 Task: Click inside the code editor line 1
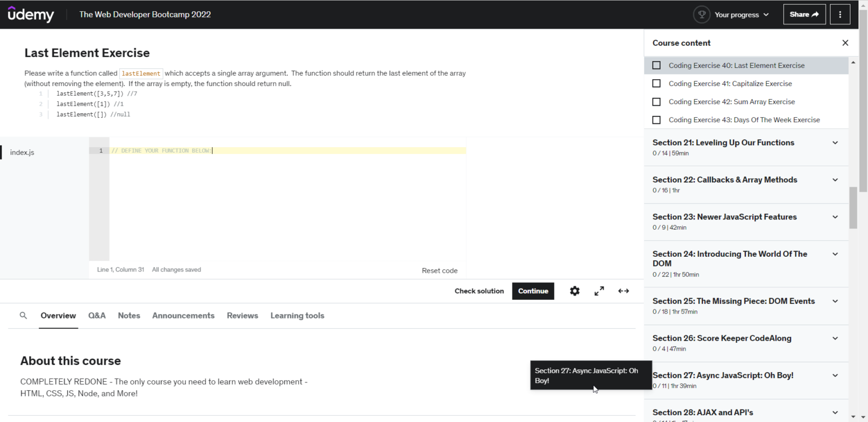[x=283, y=150]
